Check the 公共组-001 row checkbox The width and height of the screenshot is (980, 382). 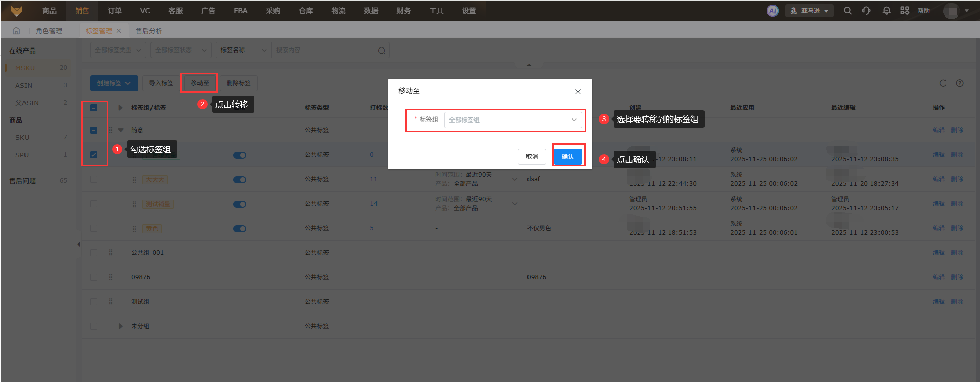pos(94,253)
